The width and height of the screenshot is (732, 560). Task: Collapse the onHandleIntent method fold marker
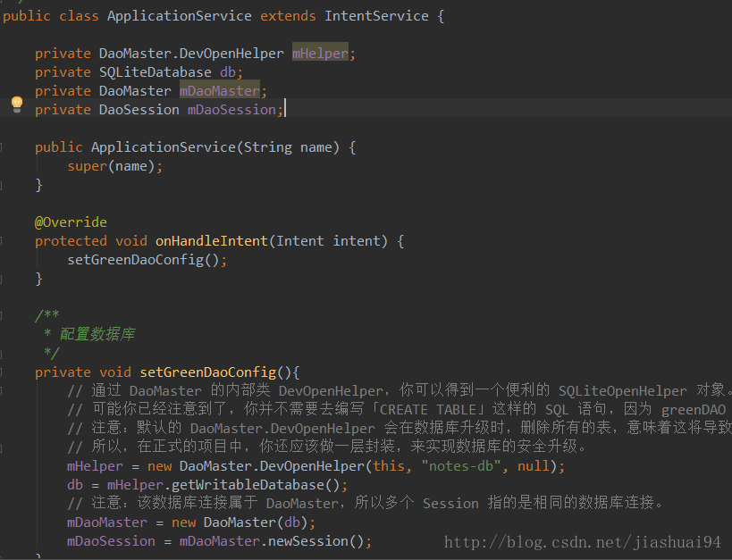(1, 241)
